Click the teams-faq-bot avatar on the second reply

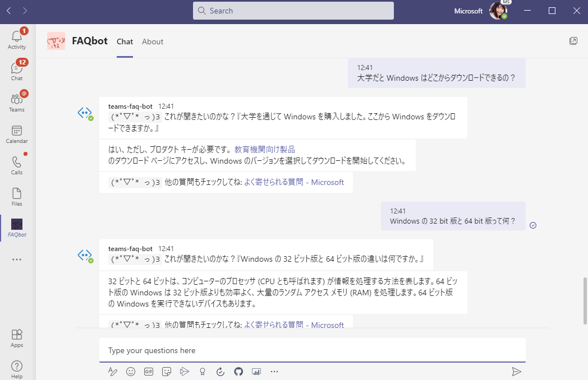point(85,256)
